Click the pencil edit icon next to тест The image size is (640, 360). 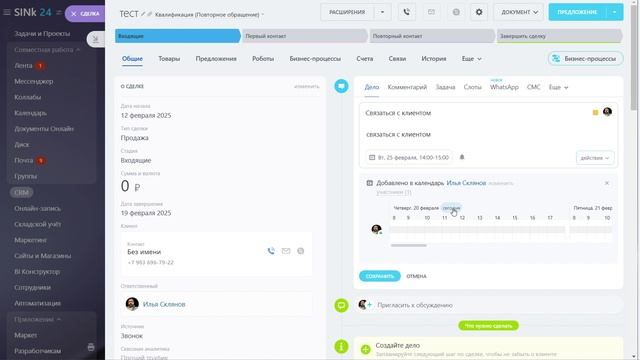[143, 14]
